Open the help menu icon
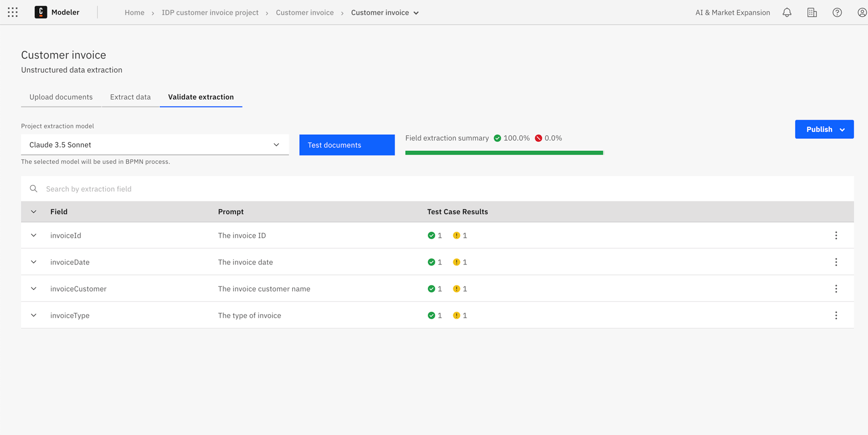 click(837, 12)
